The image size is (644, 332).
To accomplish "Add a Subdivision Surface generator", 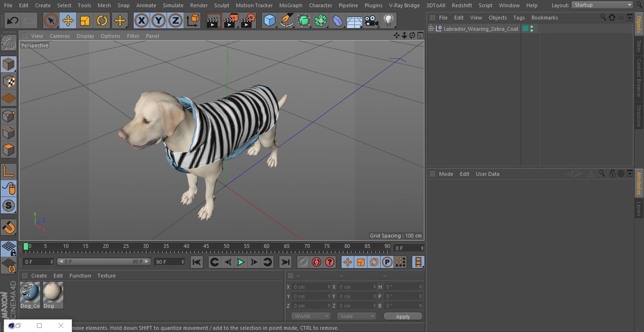I will pyautogui.click(x=304, y=21).
